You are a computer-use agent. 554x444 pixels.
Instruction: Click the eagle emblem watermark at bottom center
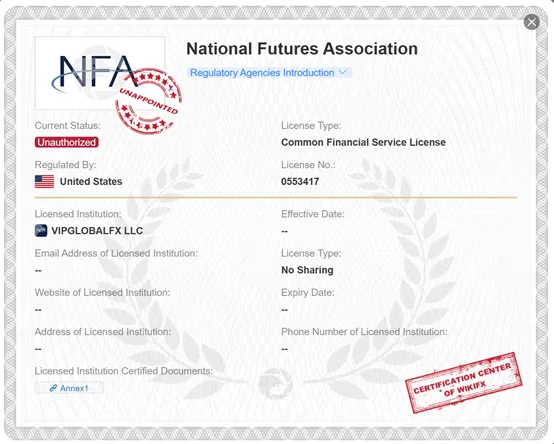(276, 384)
